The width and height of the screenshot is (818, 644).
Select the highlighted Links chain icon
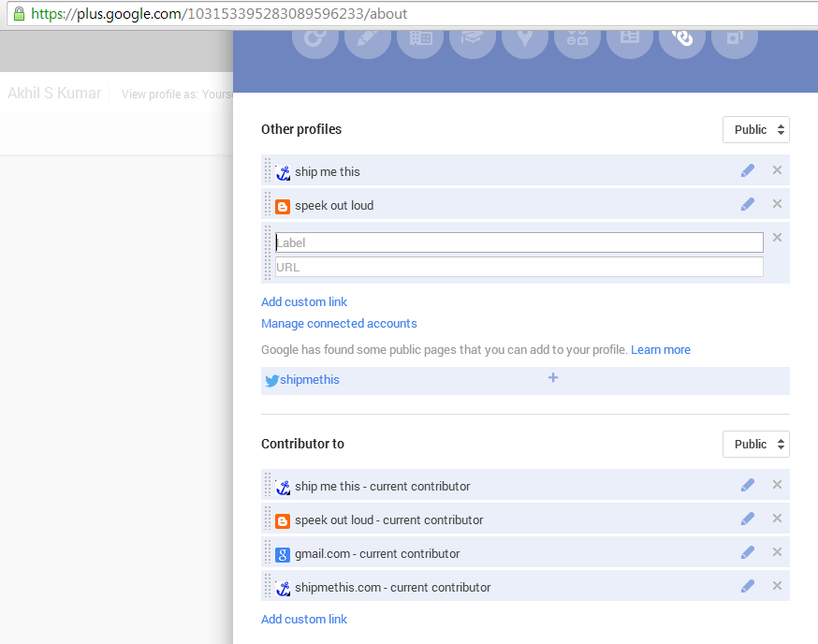pyautogui.click(x=682, y=37)
